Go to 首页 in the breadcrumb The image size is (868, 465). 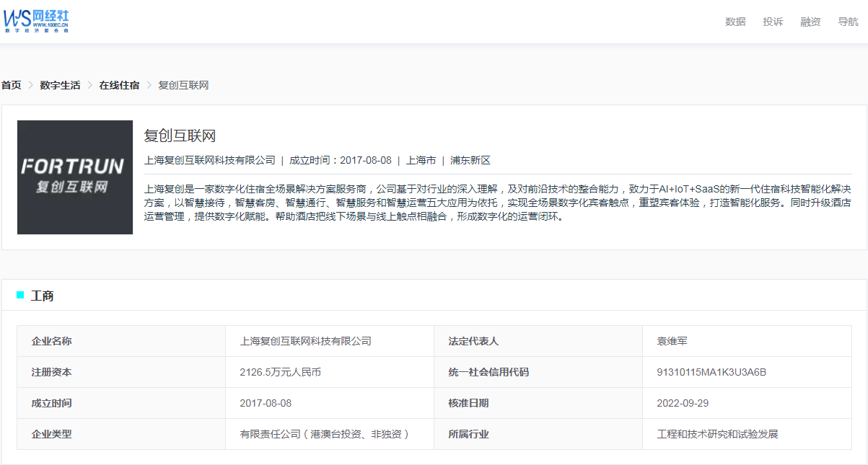12,85
